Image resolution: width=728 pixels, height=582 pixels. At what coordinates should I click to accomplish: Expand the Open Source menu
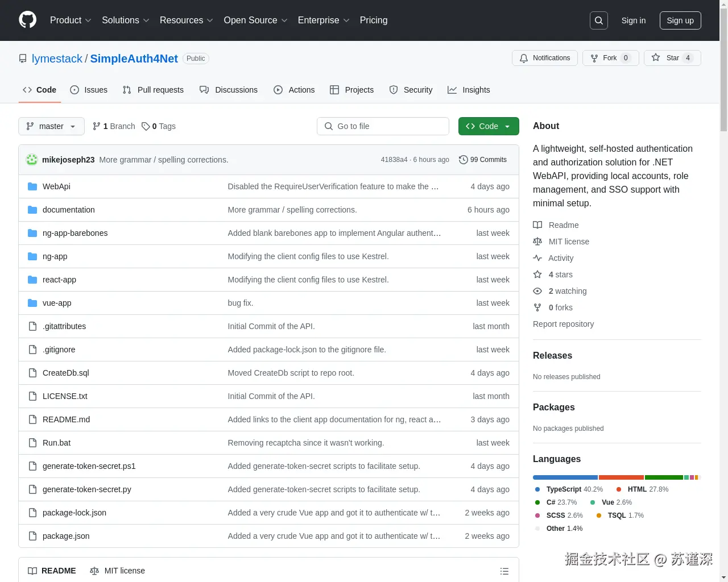click(x=255, y=20)
